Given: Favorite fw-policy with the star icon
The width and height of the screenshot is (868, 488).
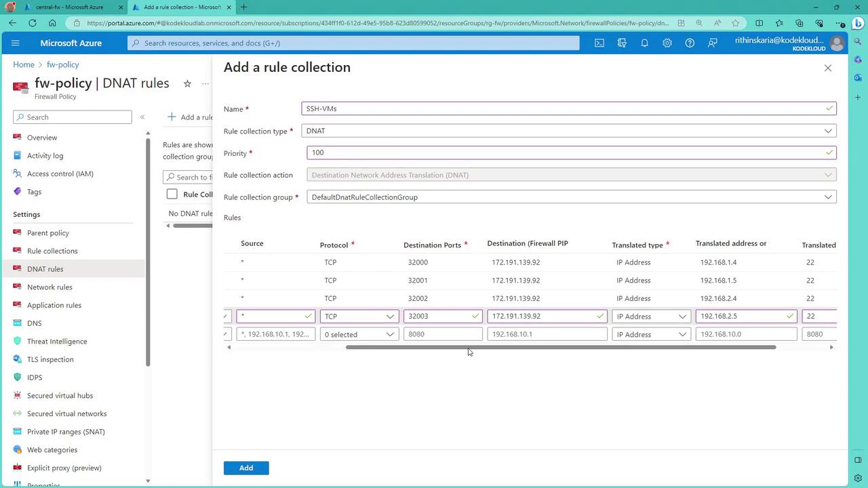Looking at the screenshot, I should [x=187, y=83].
